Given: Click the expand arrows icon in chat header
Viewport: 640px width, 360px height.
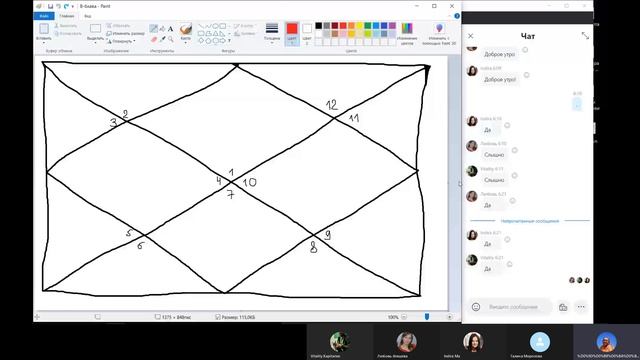Looking at the screenshot, I should [x=585, y=36].
